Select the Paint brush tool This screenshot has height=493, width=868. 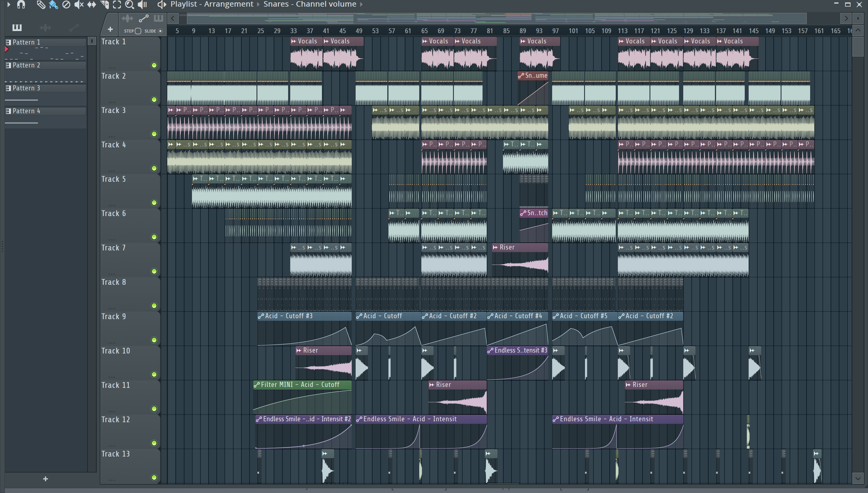pos(53,5)
